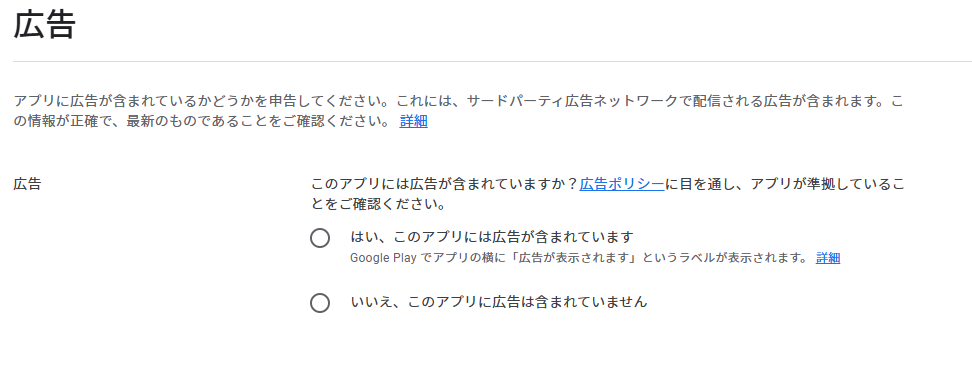Screen dimensions: 972x380
Task: Click the 広告 section label on the left
Action: (x=27, y=184)
